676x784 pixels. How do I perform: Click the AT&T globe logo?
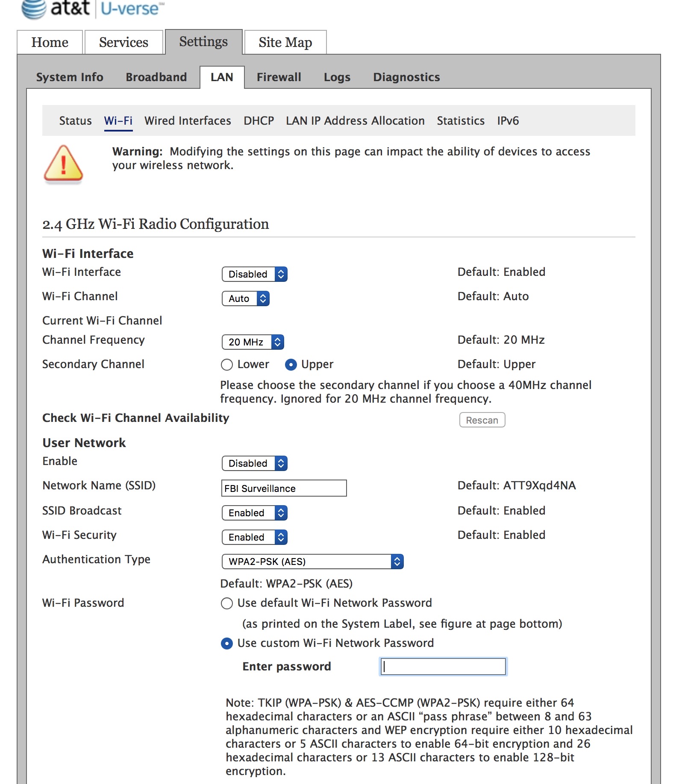33,9
